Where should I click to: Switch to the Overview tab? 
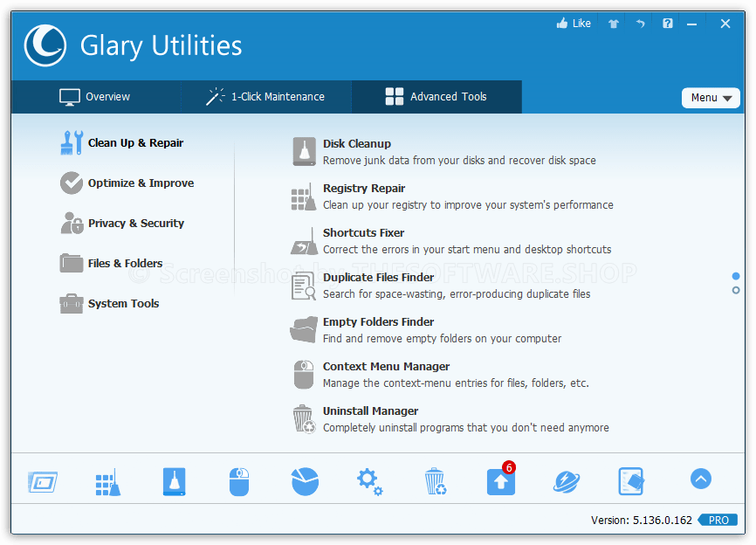(96, 97)
